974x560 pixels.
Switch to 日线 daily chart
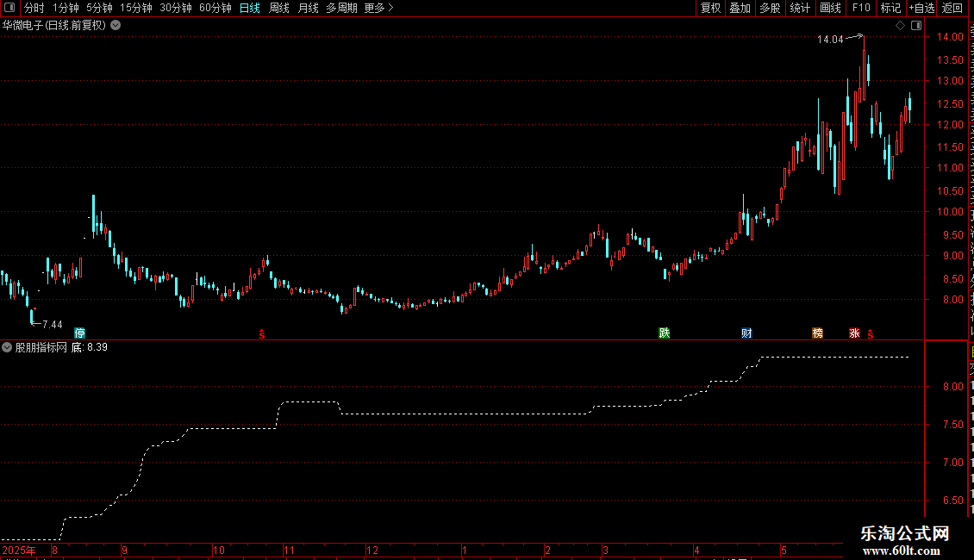pos(250,8)
